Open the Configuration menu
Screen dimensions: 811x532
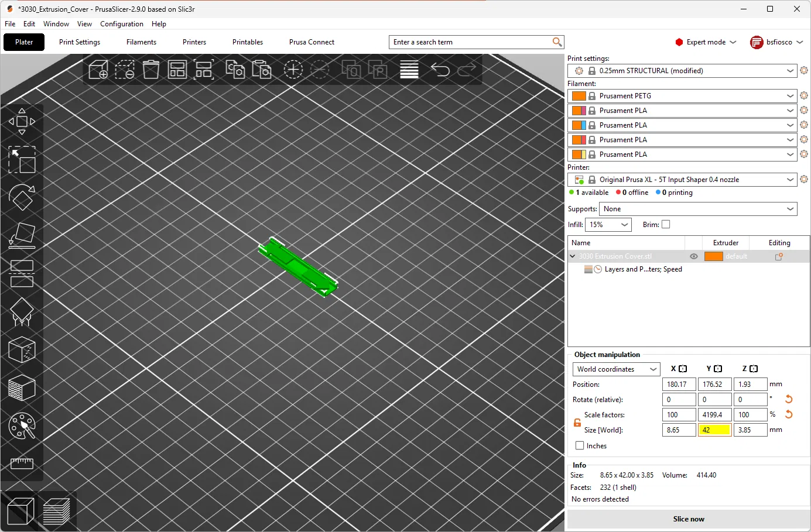point(122,24)
